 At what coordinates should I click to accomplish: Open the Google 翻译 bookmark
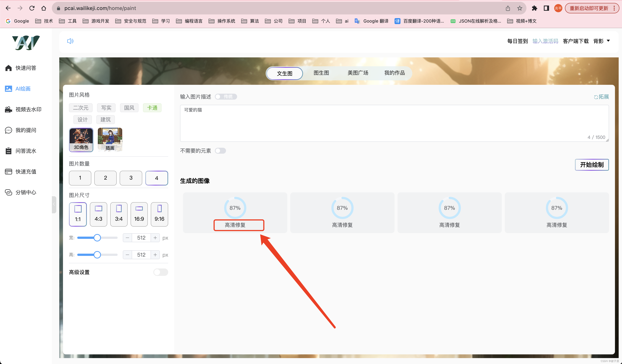tap(371, 21)
